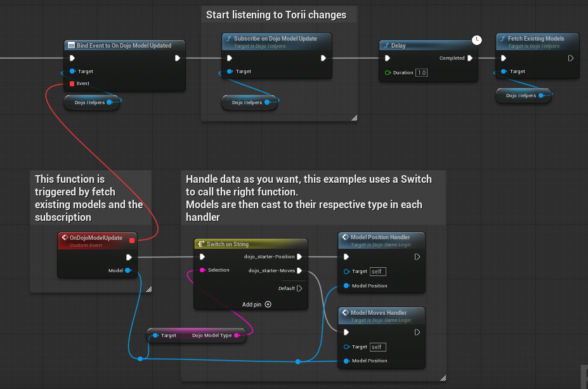The image size is (588, 389).
Task: Click the green Duration pin on Delay
Action: click(388, 73)
